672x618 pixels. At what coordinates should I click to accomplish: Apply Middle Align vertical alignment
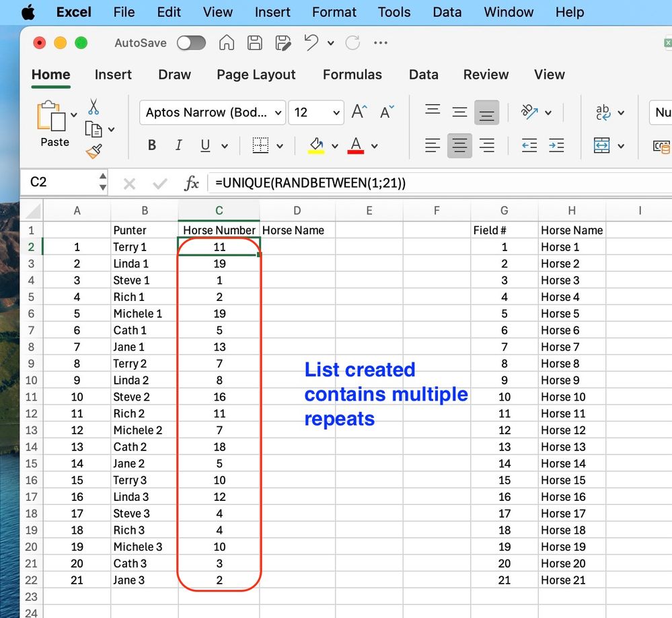pos(460,112)
